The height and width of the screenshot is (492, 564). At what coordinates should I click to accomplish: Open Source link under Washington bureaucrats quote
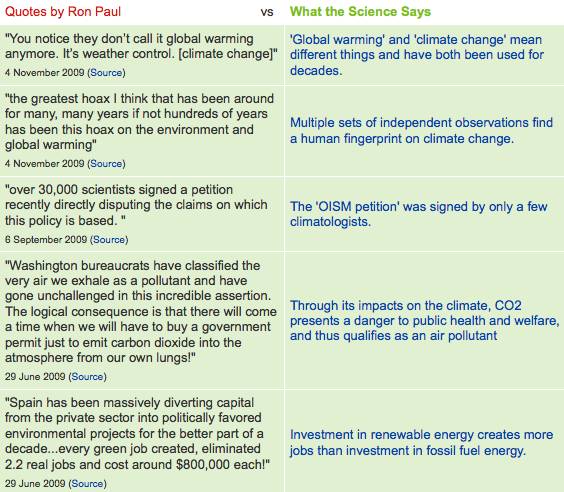[87, 377]
